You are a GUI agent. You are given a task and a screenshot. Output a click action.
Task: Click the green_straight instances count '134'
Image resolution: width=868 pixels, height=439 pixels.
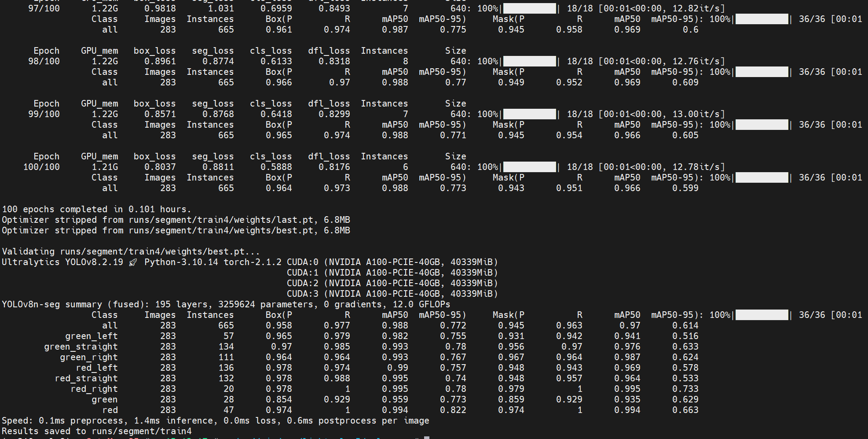click(226, 347)
